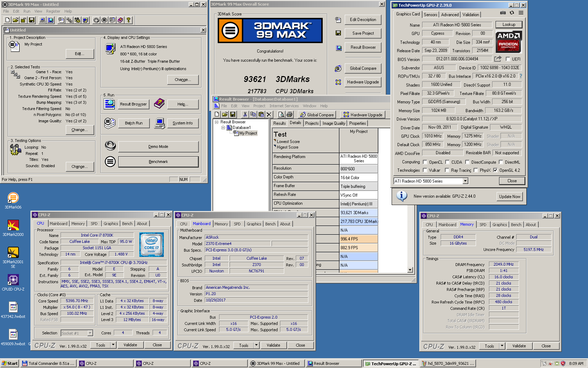This screenshot has height=368, width=588.
Task: Click the Print Preview icon in Result Browser
Action: coord(281,114)
